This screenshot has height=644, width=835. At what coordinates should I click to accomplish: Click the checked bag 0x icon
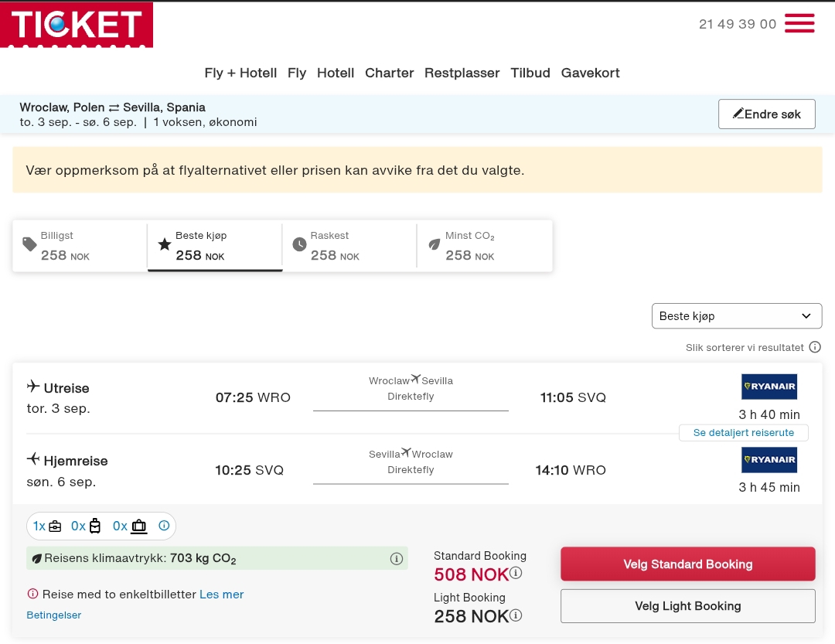coord(130,526)
